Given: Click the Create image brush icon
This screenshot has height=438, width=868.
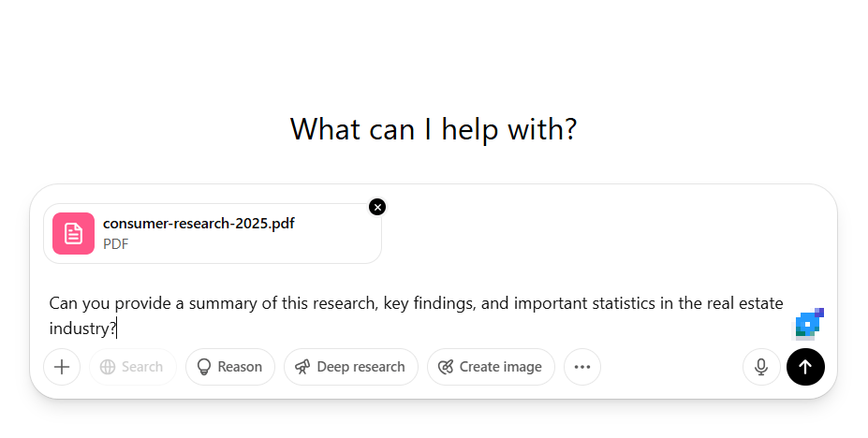Looking at the screenshot, I should (446, 367).
